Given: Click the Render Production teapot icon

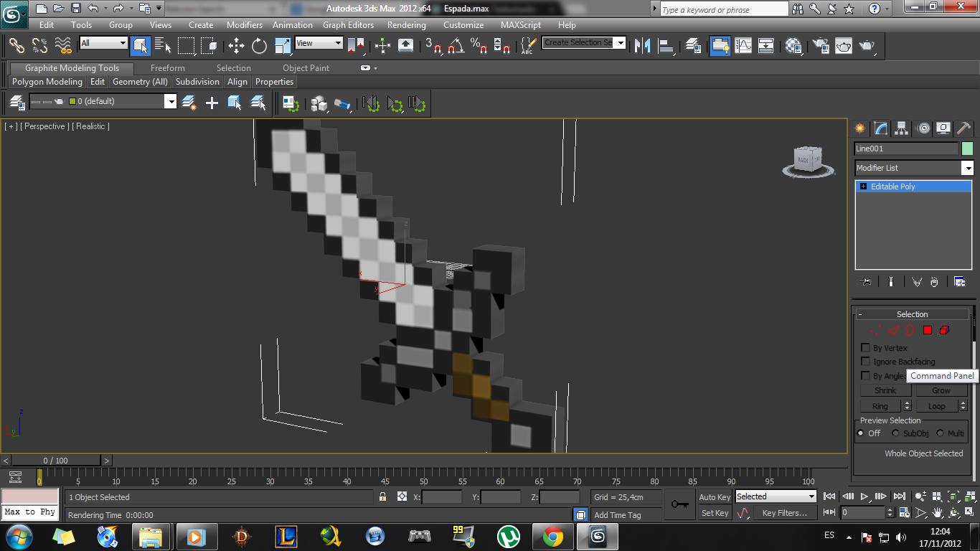Looking at the screenshot, I should [867, 45].
